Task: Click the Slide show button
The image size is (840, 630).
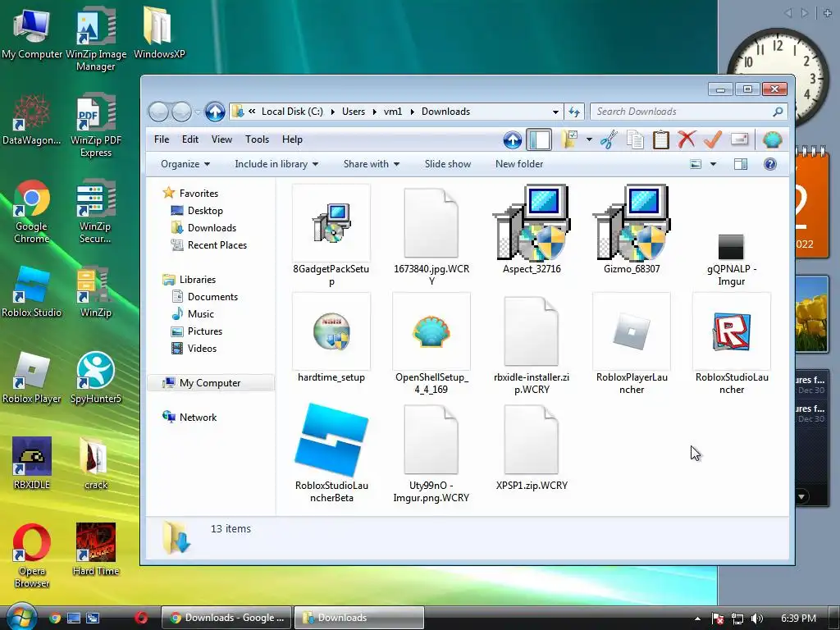Action: [x=448, y=164]
